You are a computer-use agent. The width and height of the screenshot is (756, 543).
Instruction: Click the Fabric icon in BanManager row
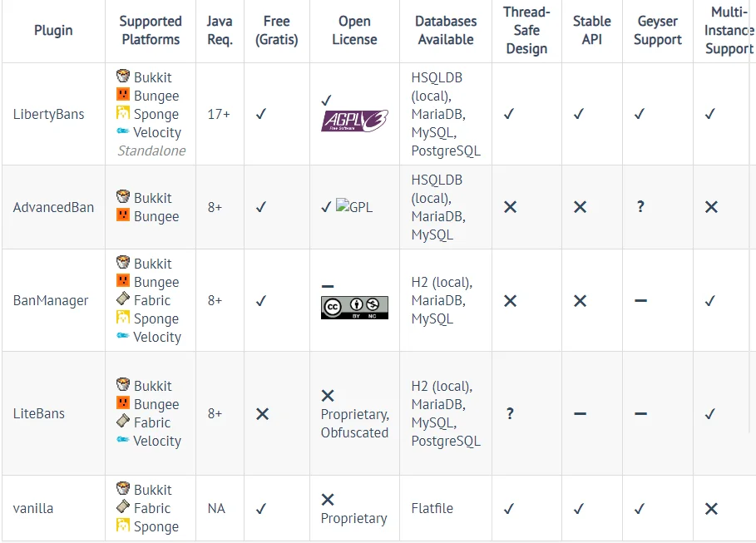coord(123,299)
